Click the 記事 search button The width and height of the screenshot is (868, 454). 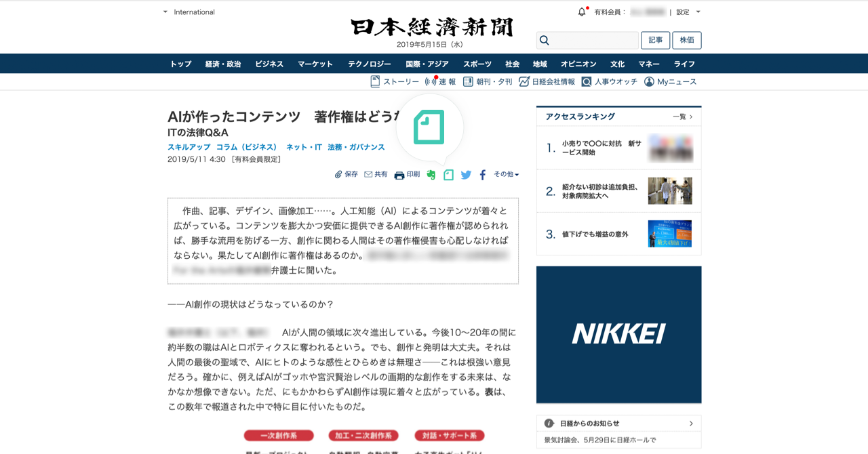click(x=656, y=40)
